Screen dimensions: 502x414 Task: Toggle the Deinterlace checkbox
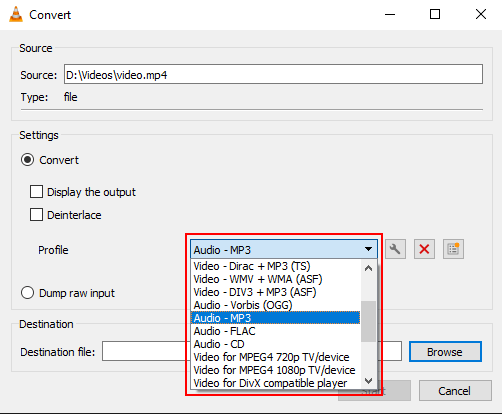pos(36,215)
